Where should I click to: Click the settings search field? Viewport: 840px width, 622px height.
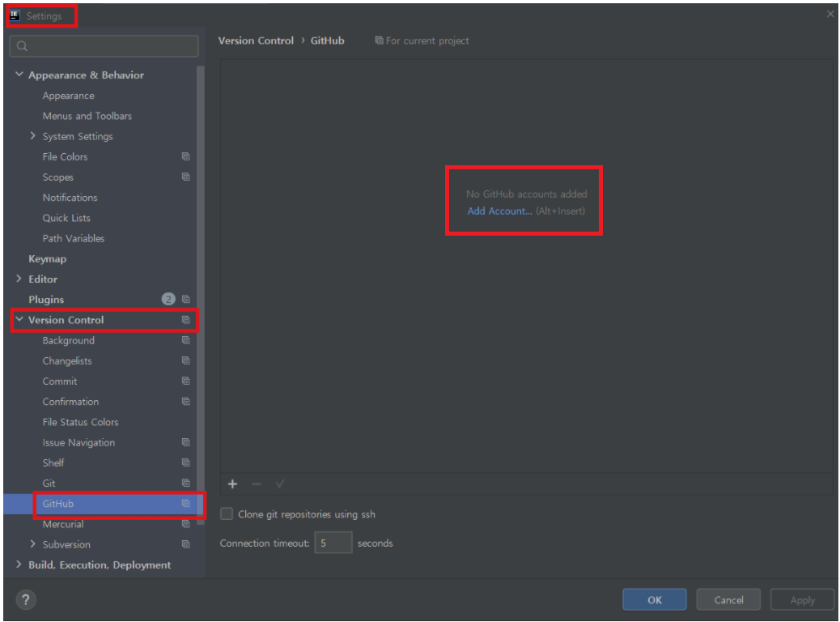pos(104,46)
